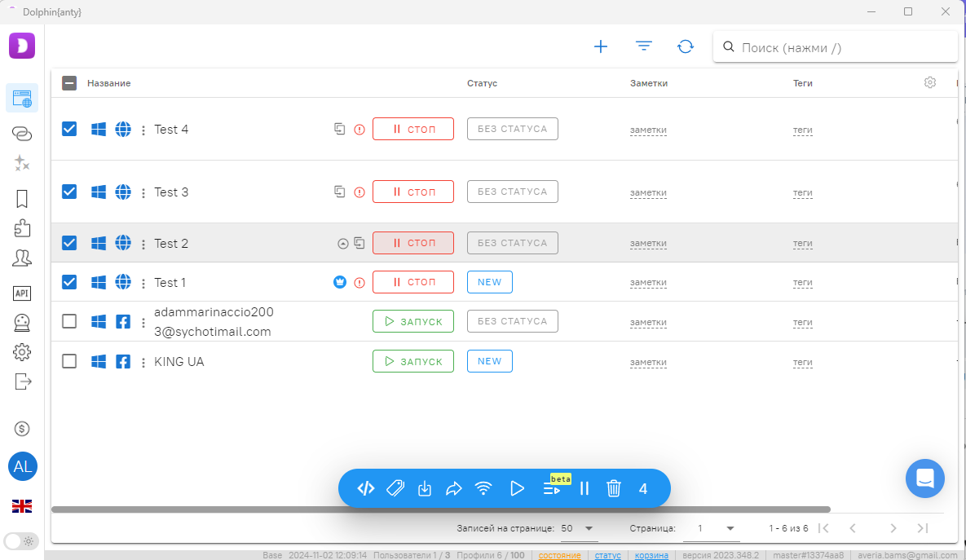
Task: Open the bookmarks section in sidebar
Action: tap(22, 199)
